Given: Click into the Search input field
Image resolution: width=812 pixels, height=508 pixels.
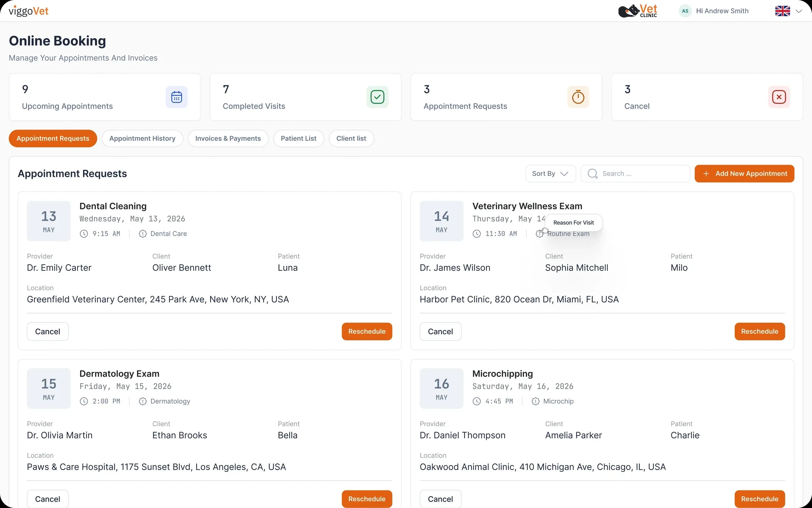Looking at the screenshot, I should (x=635, y=174).
